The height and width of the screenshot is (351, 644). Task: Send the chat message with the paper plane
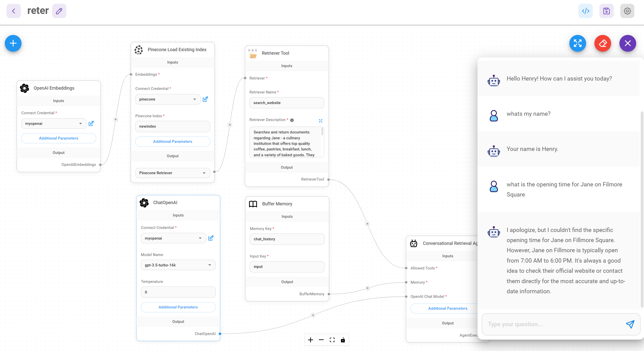point(630,324)
